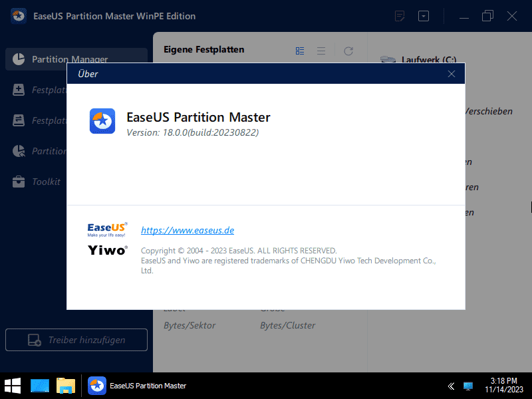Click the Bytes/Sektor label
532x399 pixels.
point(190,325)
